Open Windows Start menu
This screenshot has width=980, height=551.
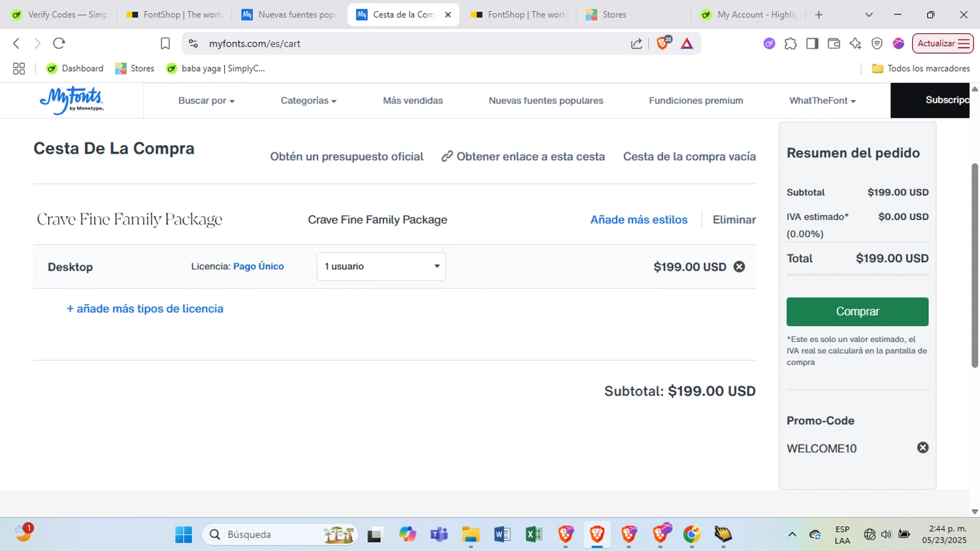click(184, 535)
